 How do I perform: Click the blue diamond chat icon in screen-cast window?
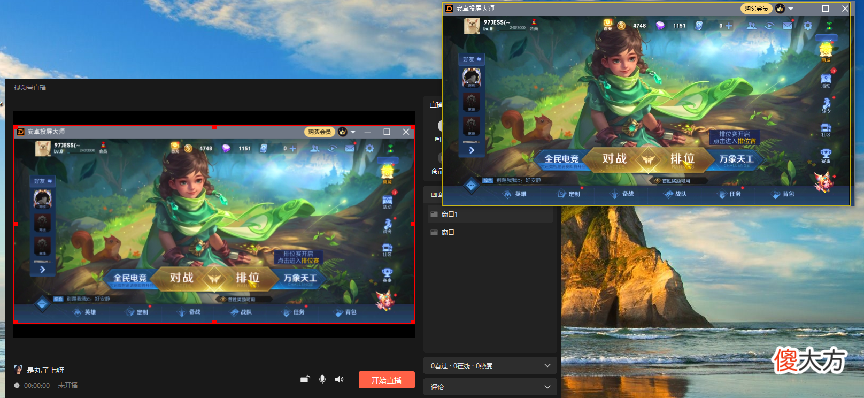click(470, 186)
